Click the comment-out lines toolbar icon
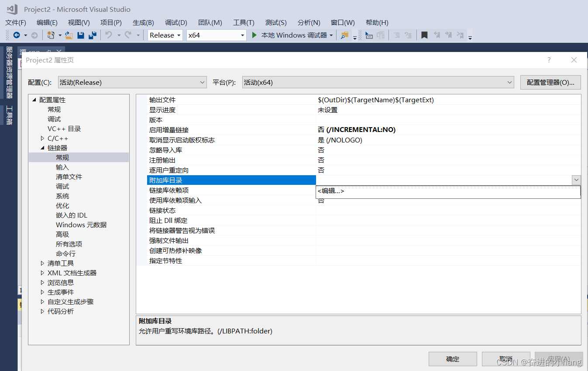Screen dimensions: 588x371 [397, 35]
